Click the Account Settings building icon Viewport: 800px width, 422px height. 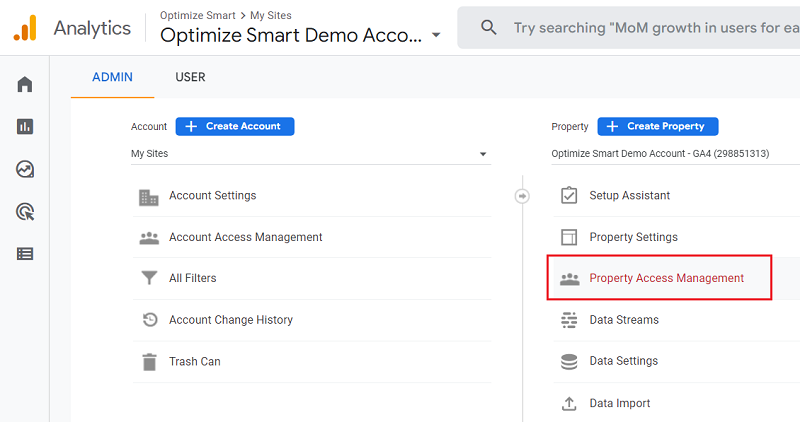point(148,197)
